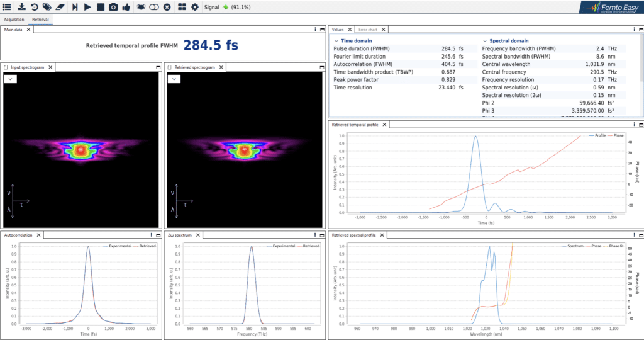Open Autocorrelation panel options menu
Image resolution: width=644 pixels, height=340 pixels.
click(152, 235)
